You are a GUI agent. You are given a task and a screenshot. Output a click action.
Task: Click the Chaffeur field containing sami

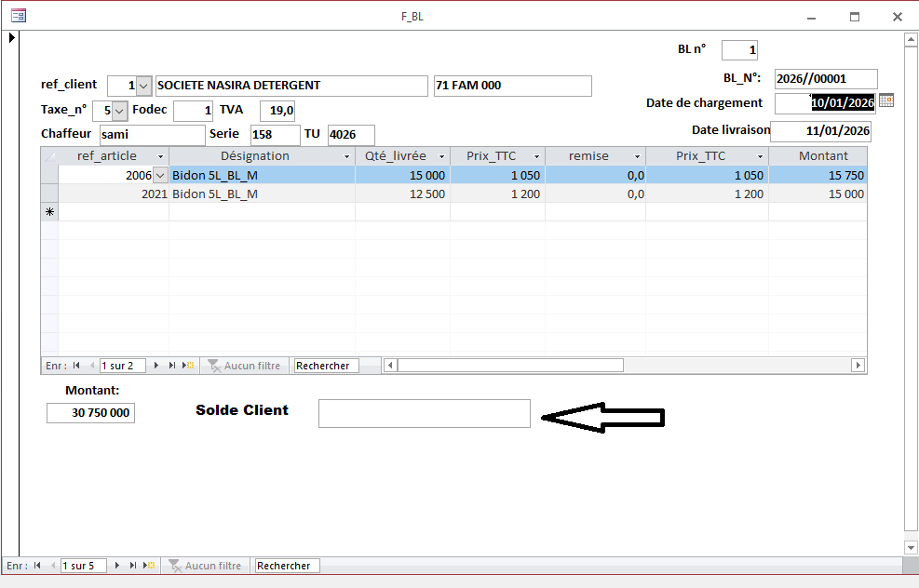pyautogui.click(x=152, y=135)
